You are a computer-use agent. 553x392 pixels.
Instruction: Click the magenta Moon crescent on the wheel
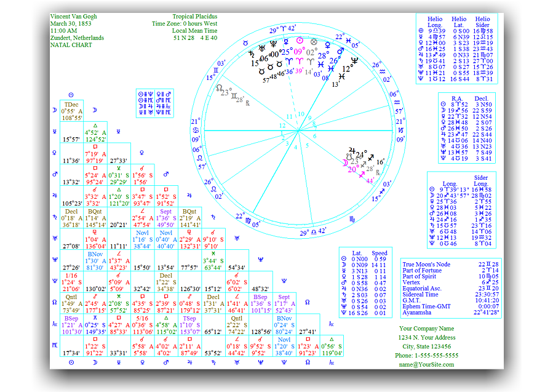(x=345, y=162)
